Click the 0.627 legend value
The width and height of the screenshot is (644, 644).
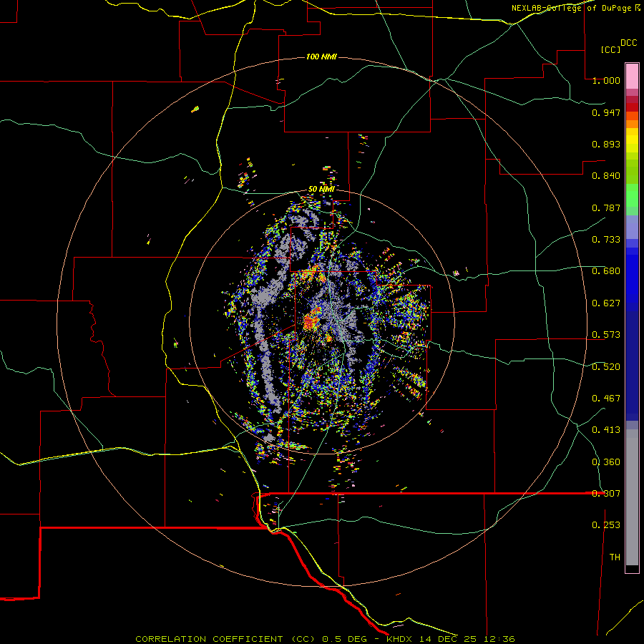606,303
